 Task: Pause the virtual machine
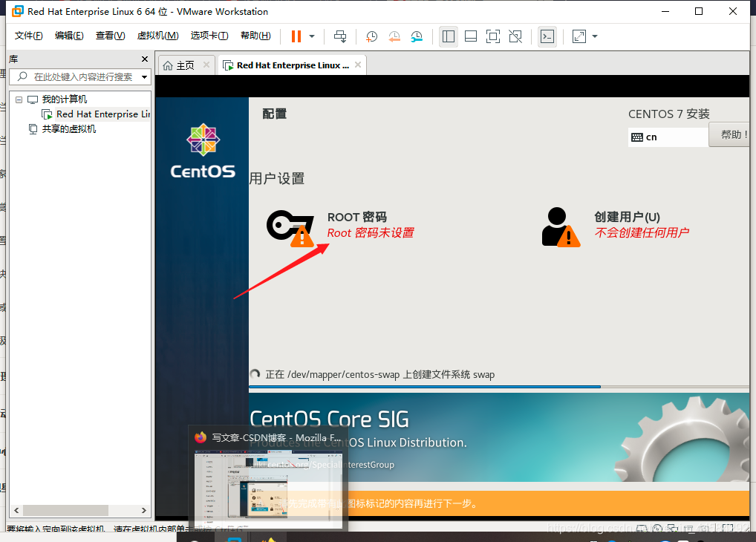pos(296,36)
